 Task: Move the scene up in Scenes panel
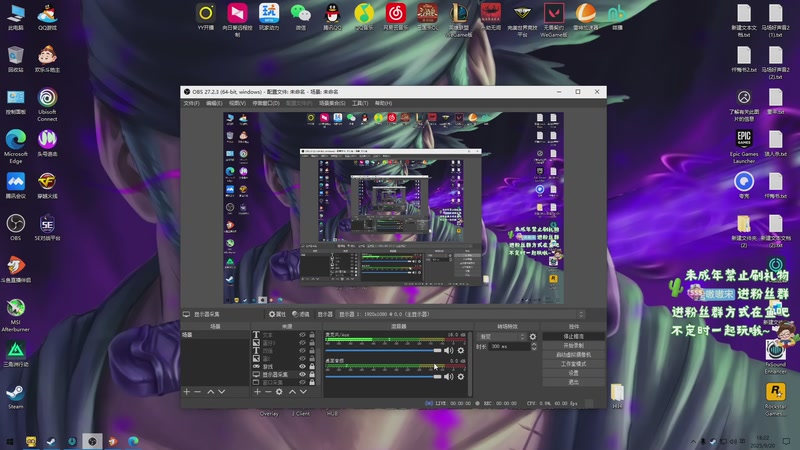click(x=211, y=392)
